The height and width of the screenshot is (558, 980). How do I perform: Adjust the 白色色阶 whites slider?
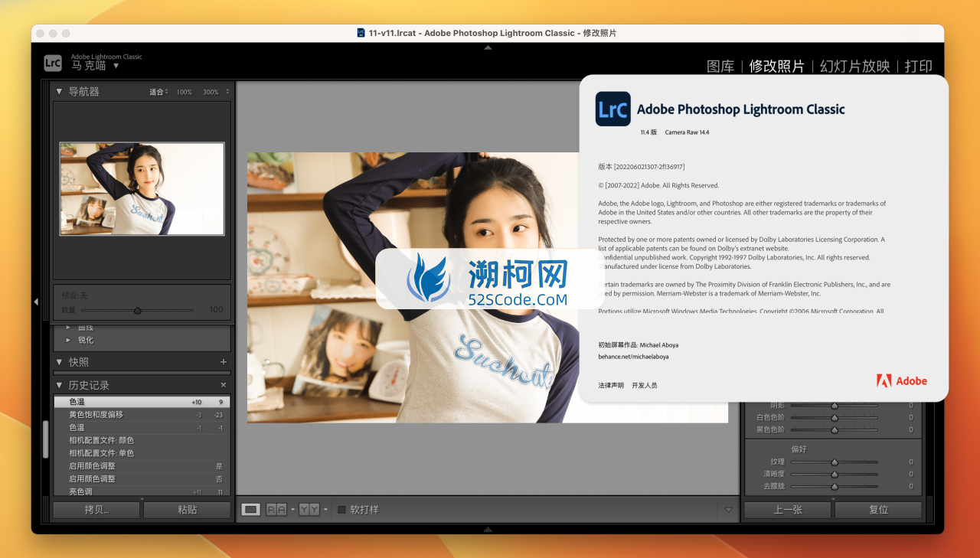click(835, 417)
